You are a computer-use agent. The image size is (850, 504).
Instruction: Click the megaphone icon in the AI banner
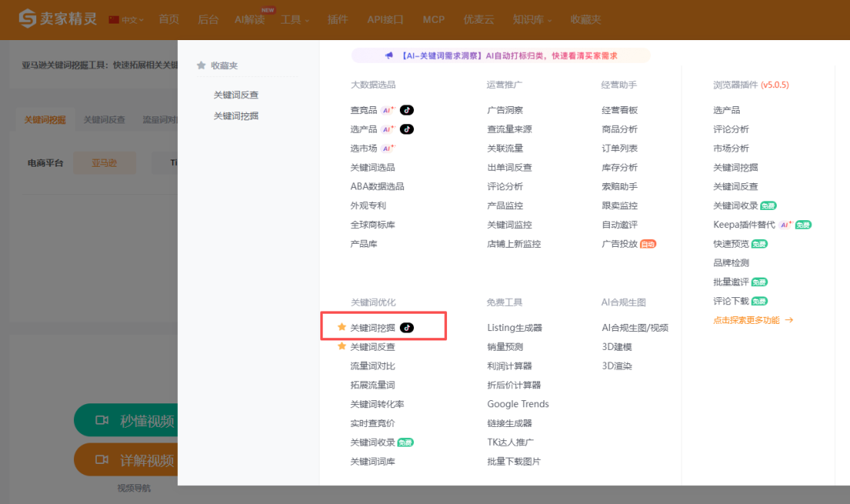(x=389, y=55)
